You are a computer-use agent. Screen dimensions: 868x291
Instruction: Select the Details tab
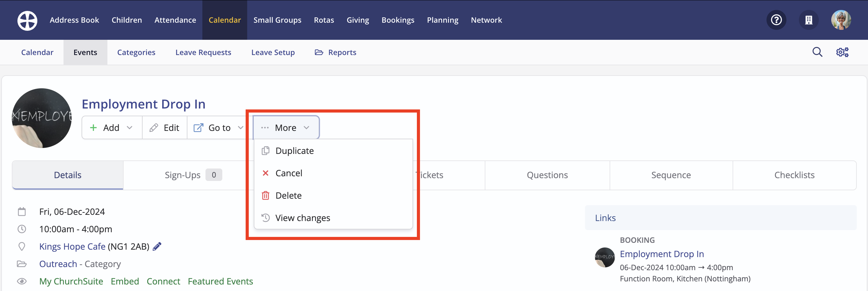(x=68, y=175)
